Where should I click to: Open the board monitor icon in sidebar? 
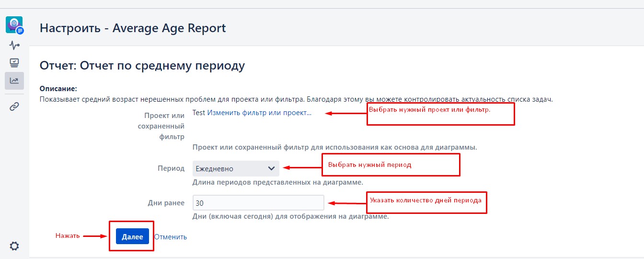tap(14, 63)
